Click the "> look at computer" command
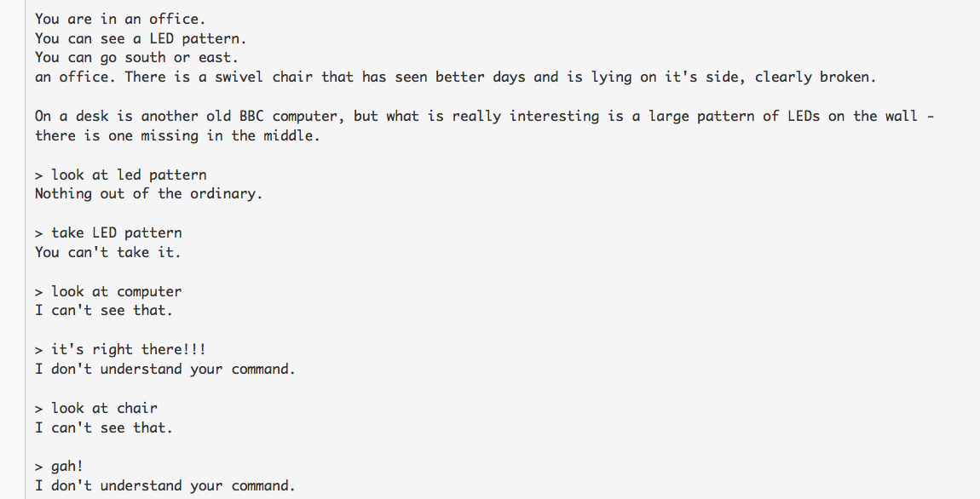Viewport: 980px width, 499px height. (108, 291)
